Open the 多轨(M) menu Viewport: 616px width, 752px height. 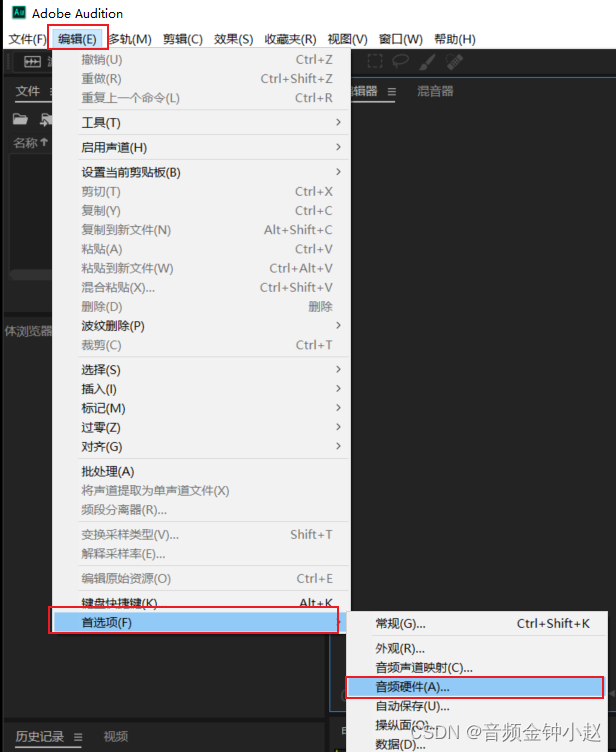(x=130, y=39)
